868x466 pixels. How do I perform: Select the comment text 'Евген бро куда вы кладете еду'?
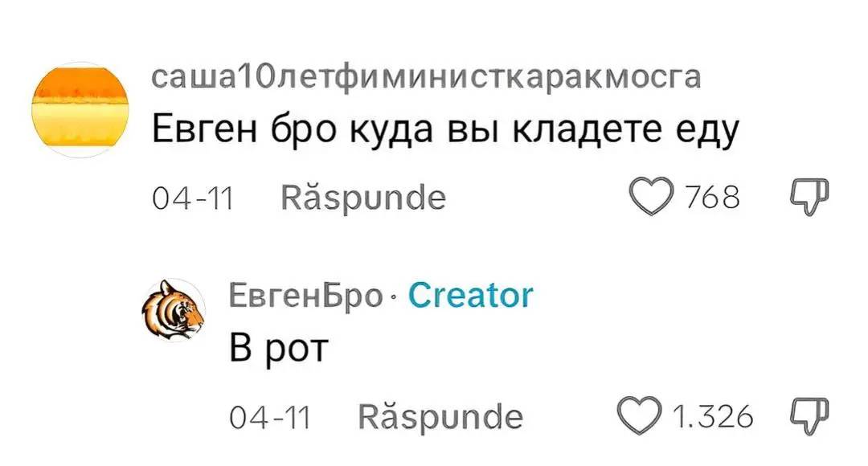click(445, 132)
